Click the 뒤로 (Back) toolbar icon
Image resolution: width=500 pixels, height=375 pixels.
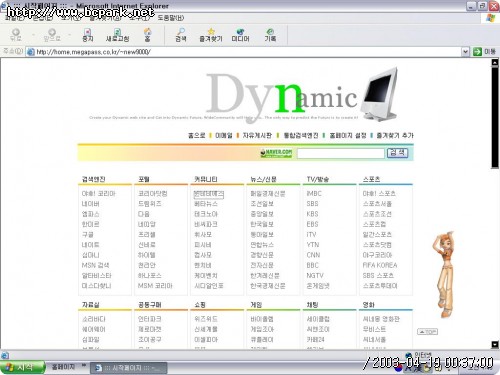(x=16, y=35)
